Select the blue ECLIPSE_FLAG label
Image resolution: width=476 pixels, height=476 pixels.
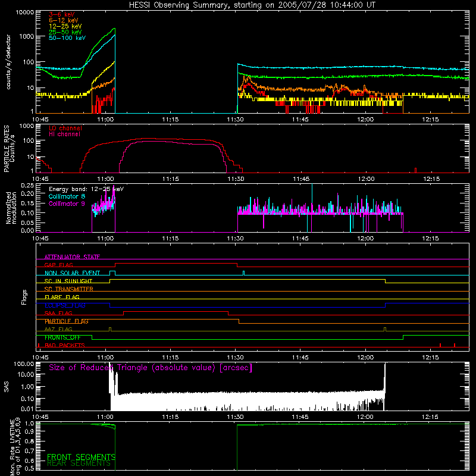pos(65,305)
